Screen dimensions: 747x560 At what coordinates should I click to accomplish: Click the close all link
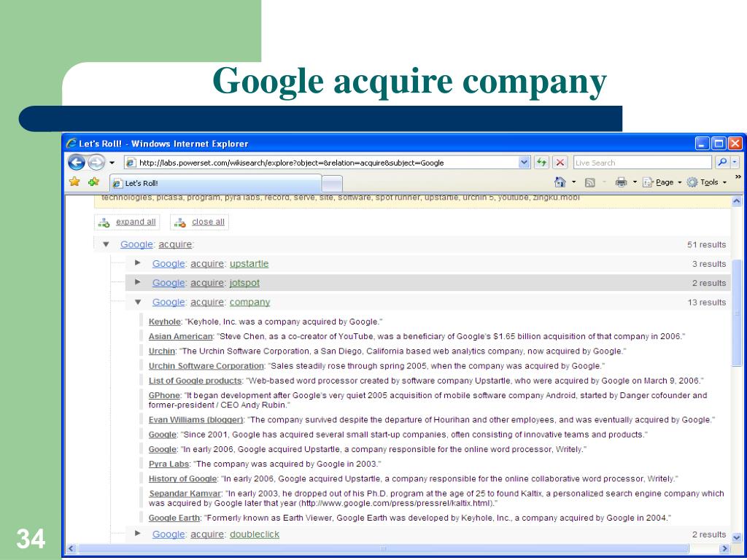(x=208, y=222)
